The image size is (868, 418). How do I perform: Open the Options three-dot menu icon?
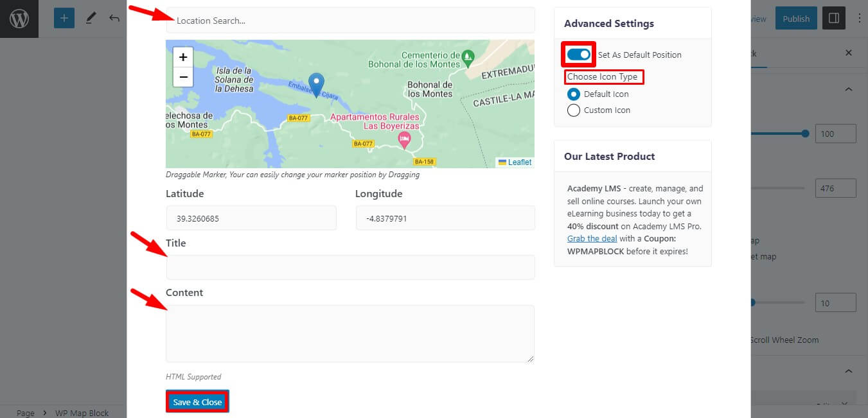coord(860,18)
